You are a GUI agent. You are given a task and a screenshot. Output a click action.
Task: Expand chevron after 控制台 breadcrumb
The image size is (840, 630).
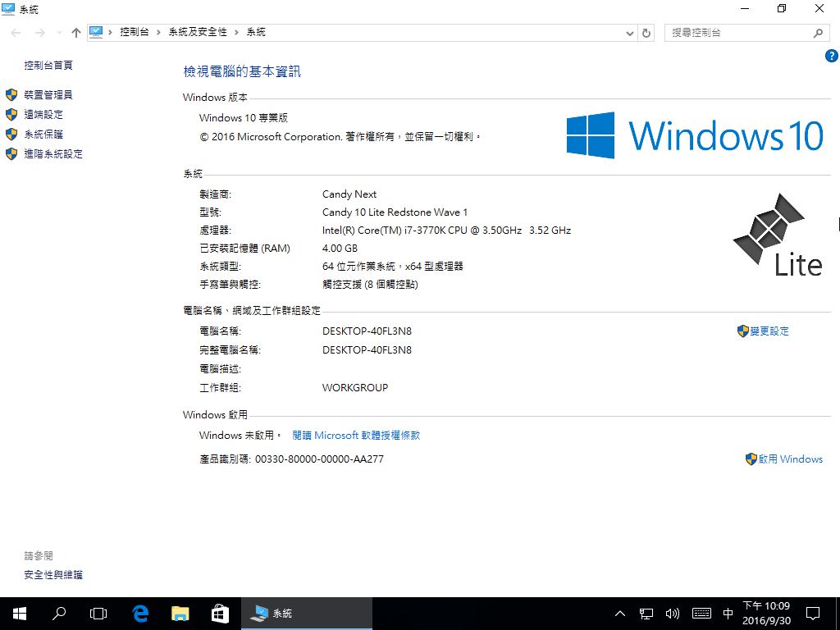click(x=158, y=33)
